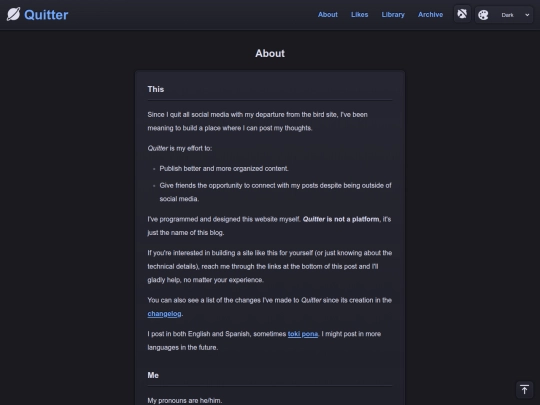Toggle the animations icon button in header

[x=462, y=14]
